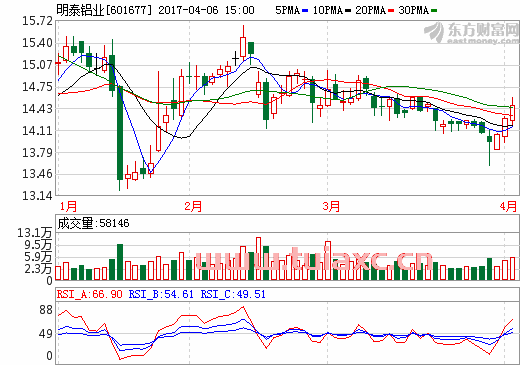Click the 13.1万 volume axis label
The height and width of the screenshot is (365, 520).
(x=35, y=233)
